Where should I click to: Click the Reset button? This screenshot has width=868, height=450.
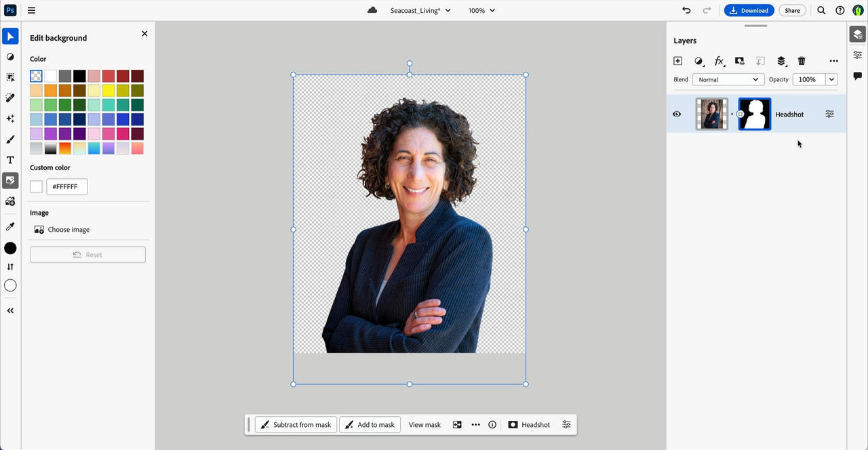pyautogui.click(x=87, y=255)
